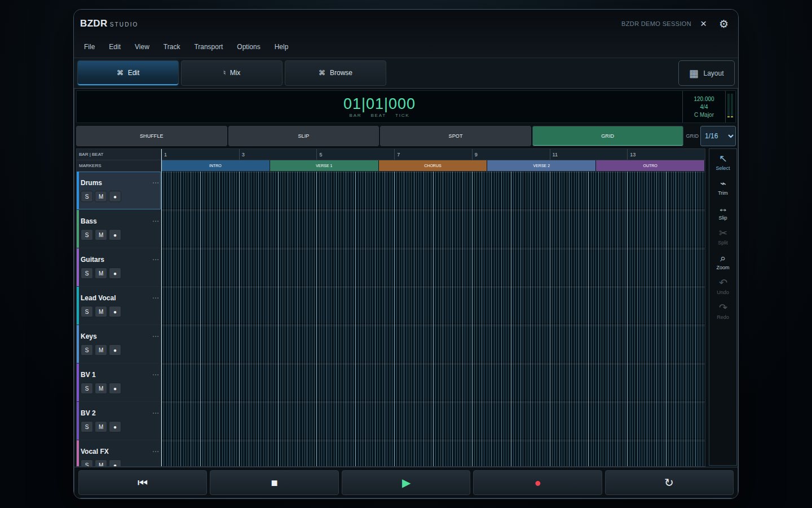Pick the Split scissors tool

723,237
